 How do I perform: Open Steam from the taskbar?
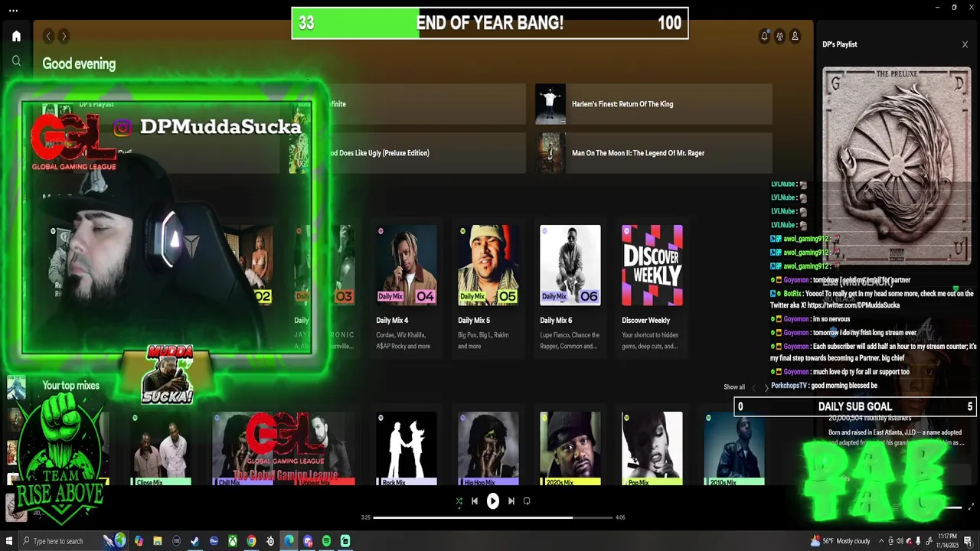coord(195,541)
